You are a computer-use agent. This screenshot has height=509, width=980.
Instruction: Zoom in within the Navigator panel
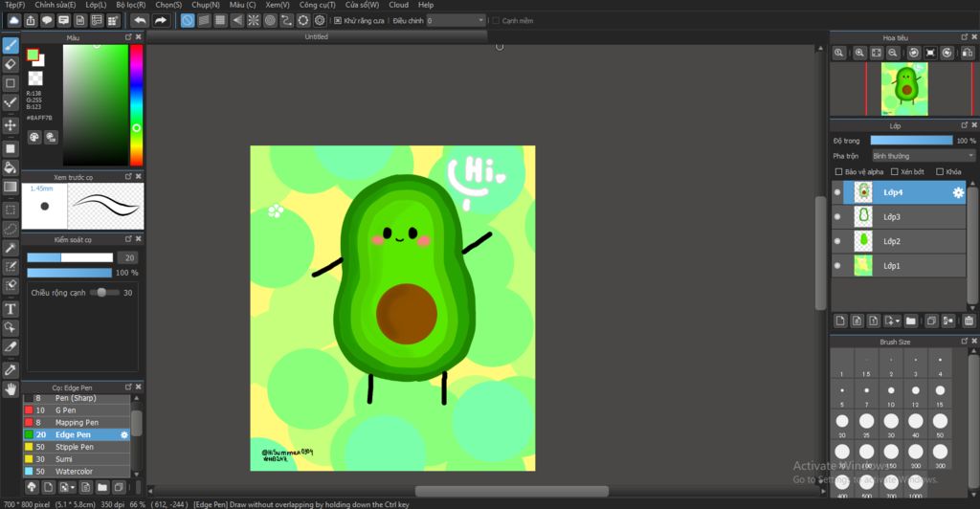859,53
